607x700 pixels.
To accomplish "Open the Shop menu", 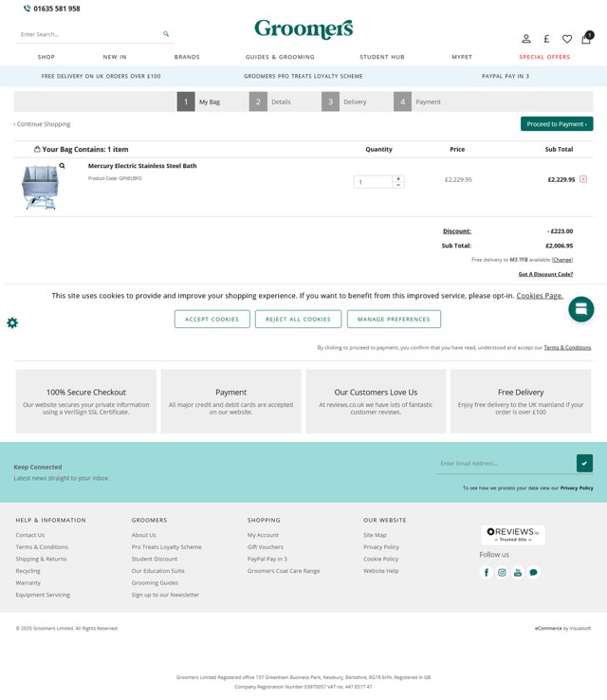I will tap(46, 57).
